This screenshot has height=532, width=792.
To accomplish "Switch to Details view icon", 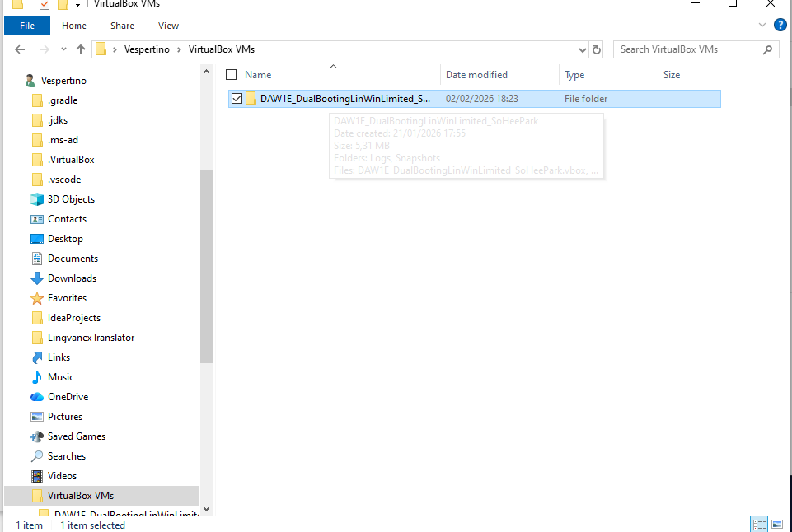I will click(x=759, y=524).
